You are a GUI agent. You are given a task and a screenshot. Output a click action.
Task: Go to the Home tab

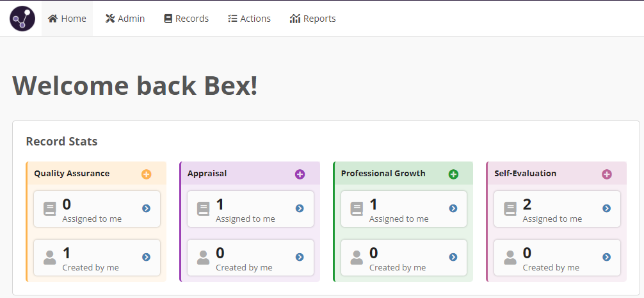[67, 19]
